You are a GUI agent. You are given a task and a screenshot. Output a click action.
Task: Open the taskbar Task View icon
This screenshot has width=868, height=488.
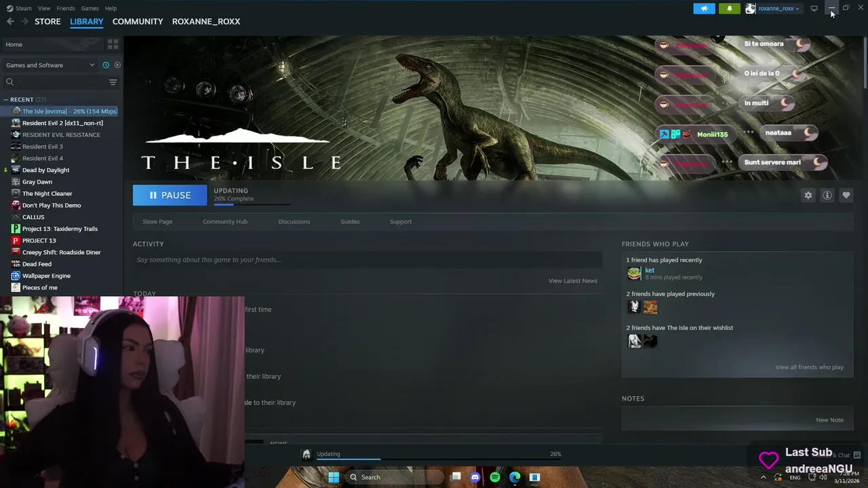click(456, 477)
